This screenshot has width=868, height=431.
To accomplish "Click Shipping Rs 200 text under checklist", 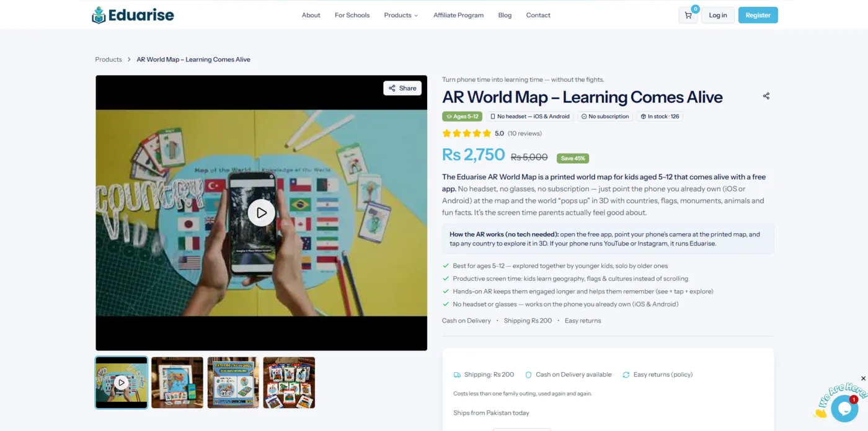I will pyautogui.click(x=528, y=321).
